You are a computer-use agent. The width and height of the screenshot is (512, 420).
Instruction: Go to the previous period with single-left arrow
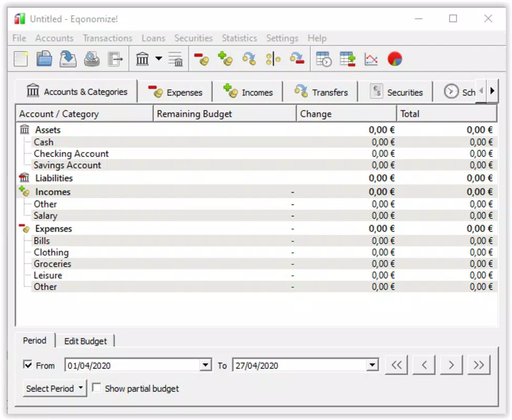424,365
